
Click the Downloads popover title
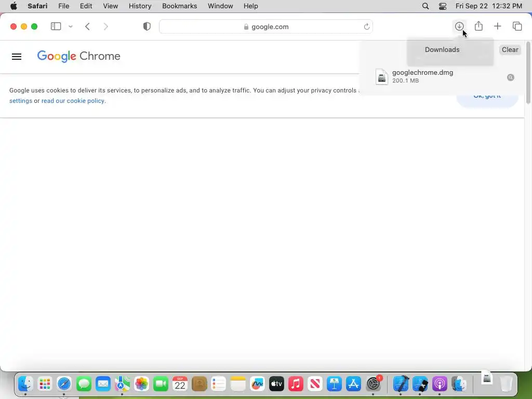(x=442, y=49)
